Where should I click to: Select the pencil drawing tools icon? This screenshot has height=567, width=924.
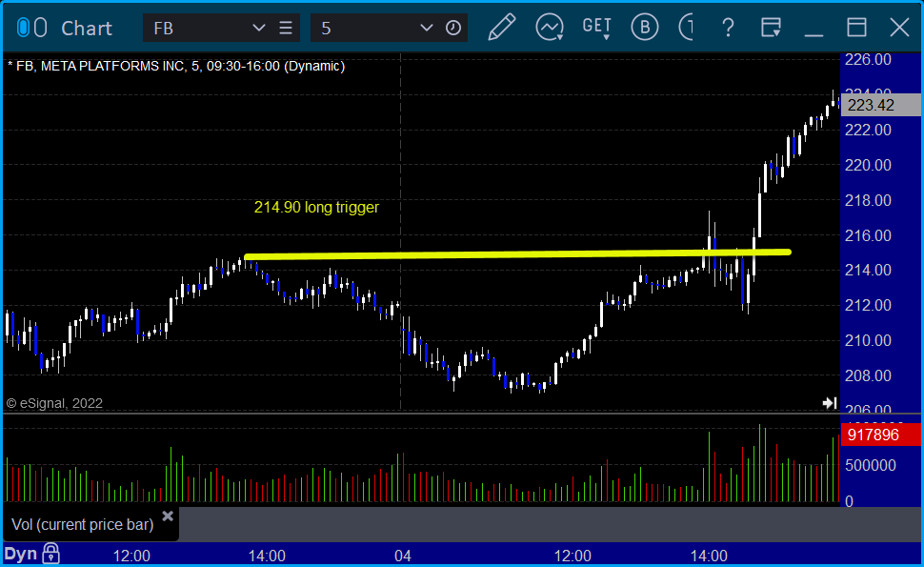pos(501,27)
